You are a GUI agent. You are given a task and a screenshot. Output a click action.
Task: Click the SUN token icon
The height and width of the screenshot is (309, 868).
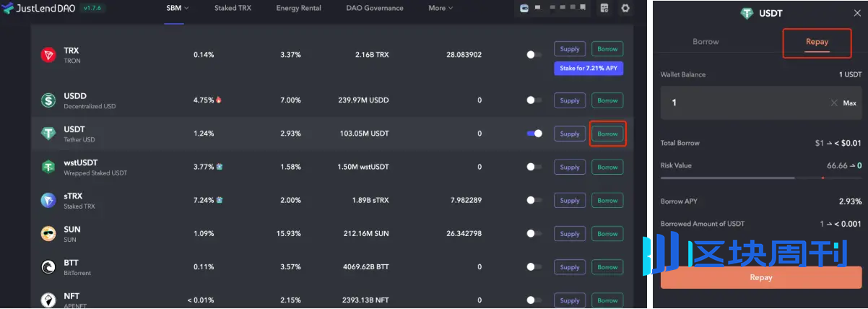click(x=48, y=234)
